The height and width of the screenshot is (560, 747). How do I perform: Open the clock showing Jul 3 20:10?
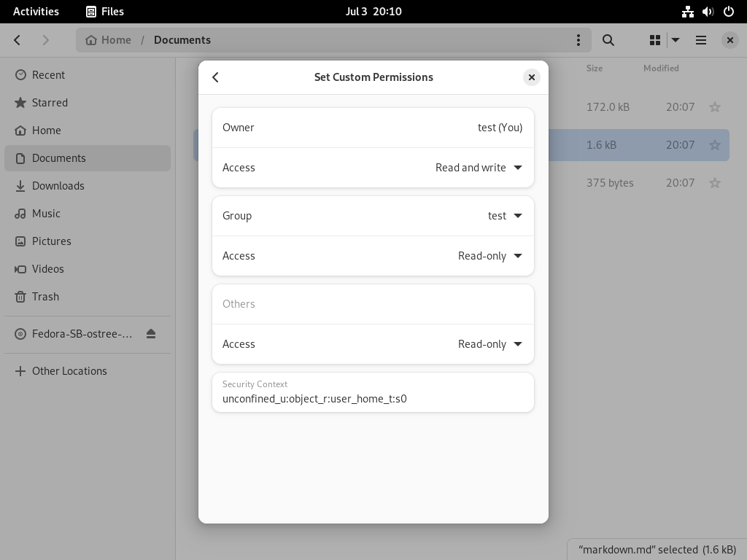click(x=373, y=12)
